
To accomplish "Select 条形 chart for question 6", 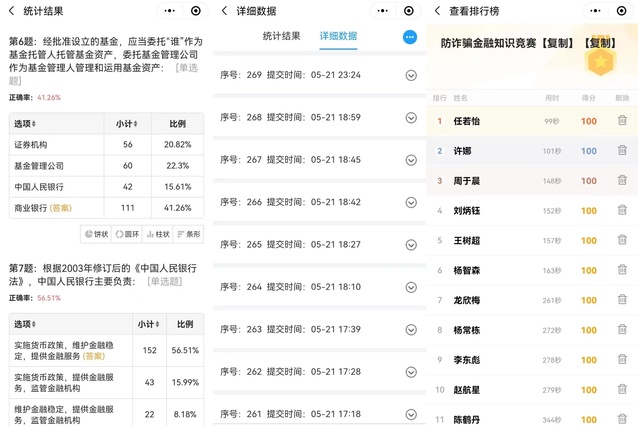I will [x=187, y=234].
